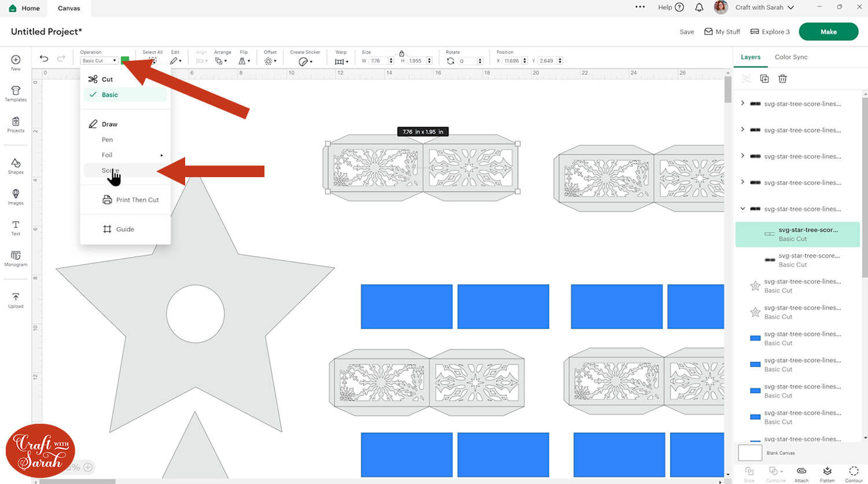Open the Explore 3 machine selector
868x484 pixels.
[x=770, y=32]
